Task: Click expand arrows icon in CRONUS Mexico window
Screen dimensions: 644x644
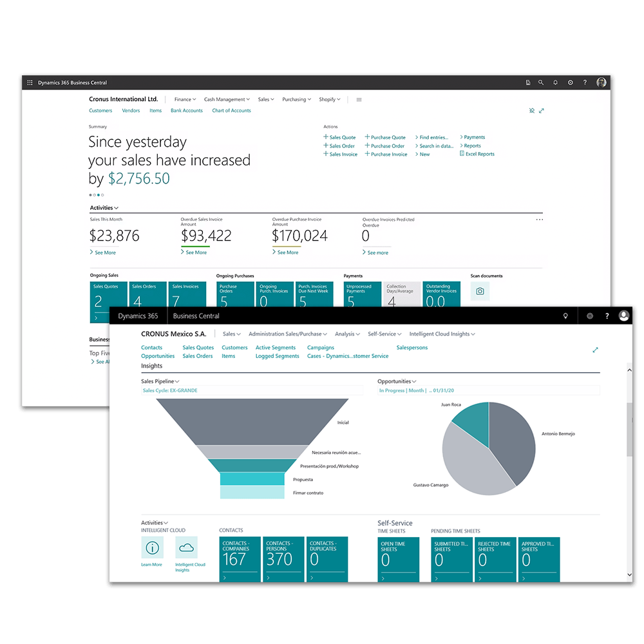Action: click(595, 350)
